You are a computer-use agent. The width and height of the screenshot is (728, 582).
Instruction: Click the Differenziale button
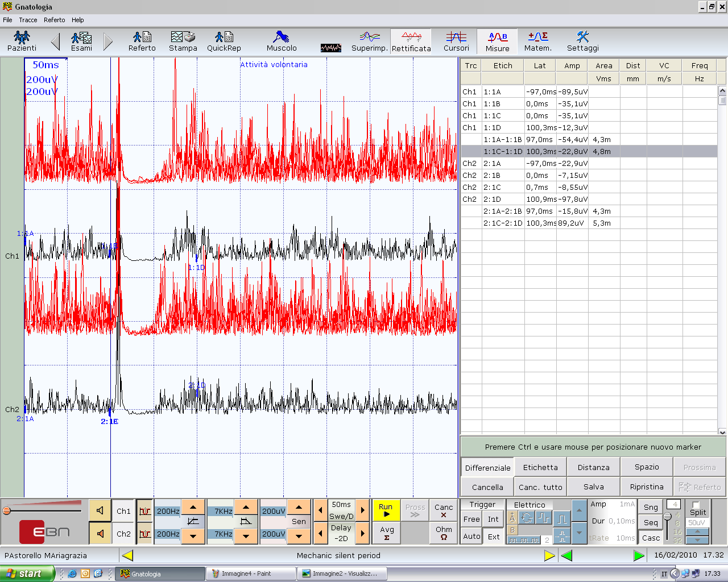click(x=487, y=468)
